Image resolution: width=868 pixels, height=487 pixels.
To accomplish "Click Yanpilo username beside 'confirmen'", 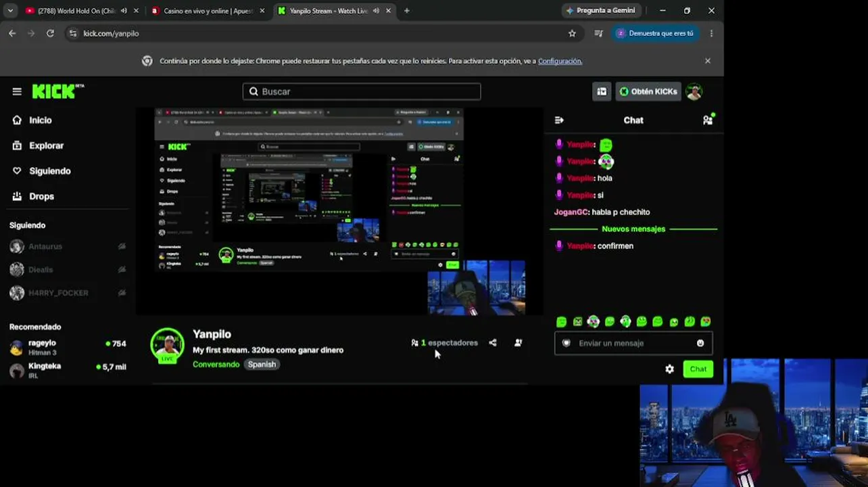I will (581, 246).
